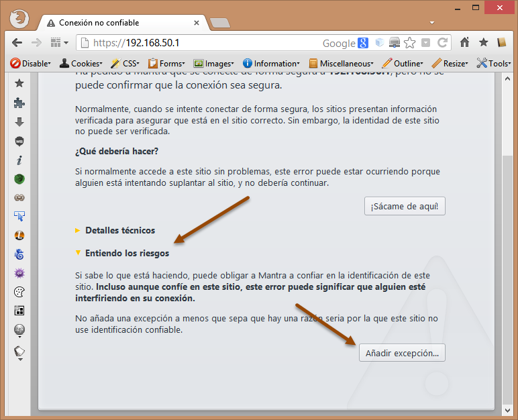The image size is (518, 420).
Task: Click the URL address bar field
Action: pyautogui.click(x=201, y=43)
